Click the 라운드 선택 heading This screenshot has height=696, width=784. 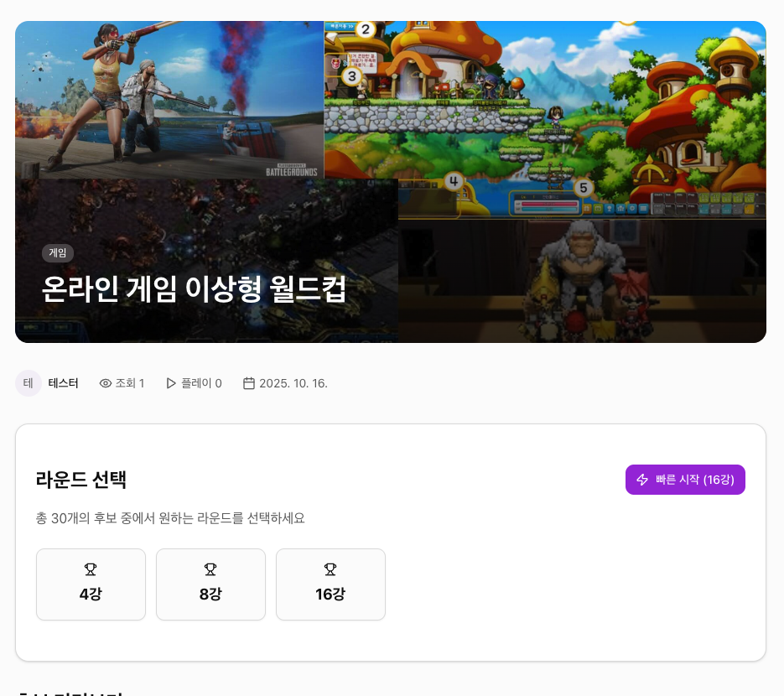pyautogui.click(x=81, y=480)
